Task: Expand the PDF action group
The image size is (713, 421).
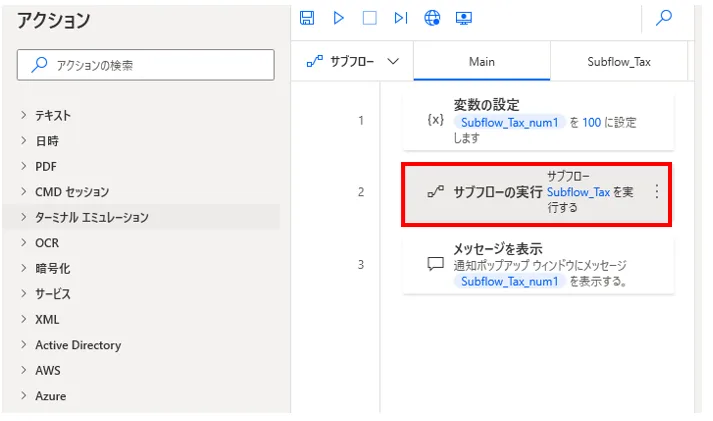Action: (46, 166)
